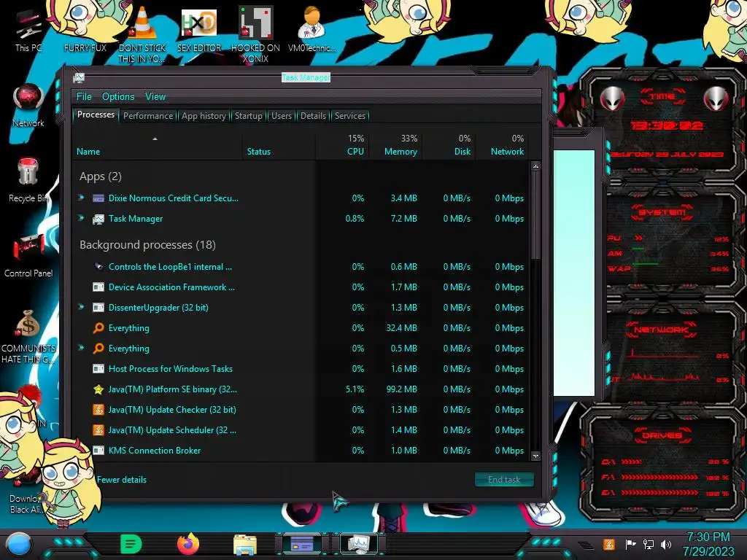This screenshot has height=560, width=747.
Task: Click the network tray icon
Action: (648, 544)
